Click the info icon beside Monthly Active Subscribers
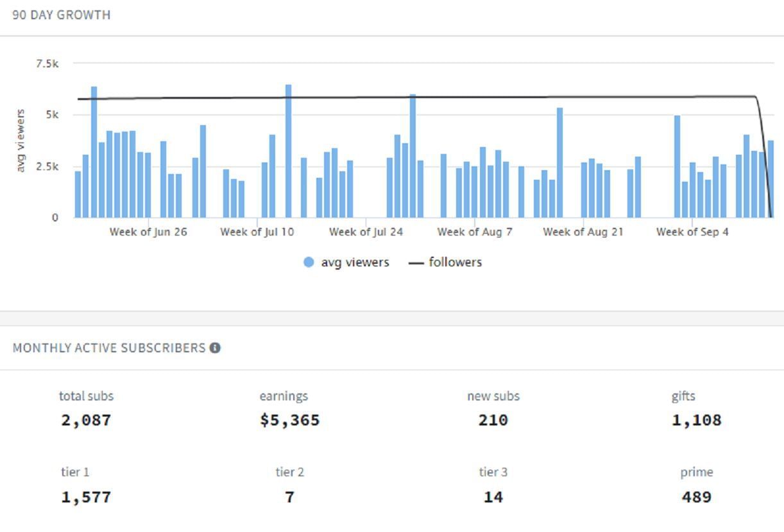Image resolution: width=784 pixels, height=532 pixels. [215, 348]
